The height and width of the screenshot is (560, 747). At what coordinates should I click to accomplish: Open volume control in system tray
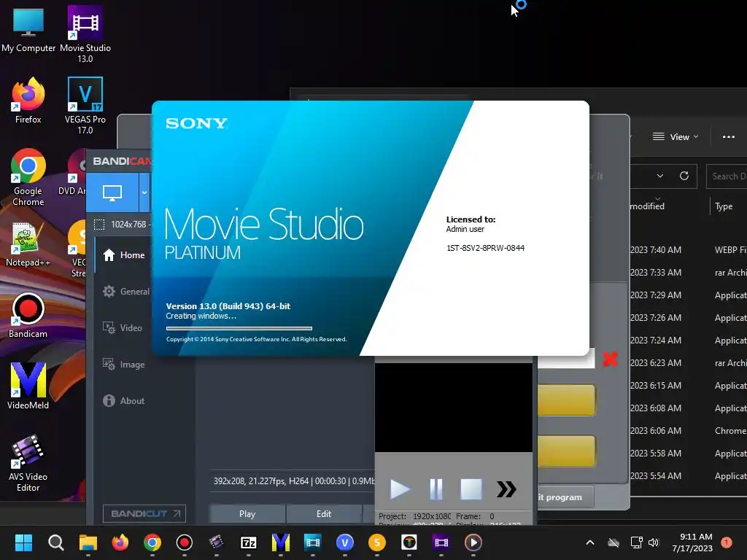pos(654,542)
